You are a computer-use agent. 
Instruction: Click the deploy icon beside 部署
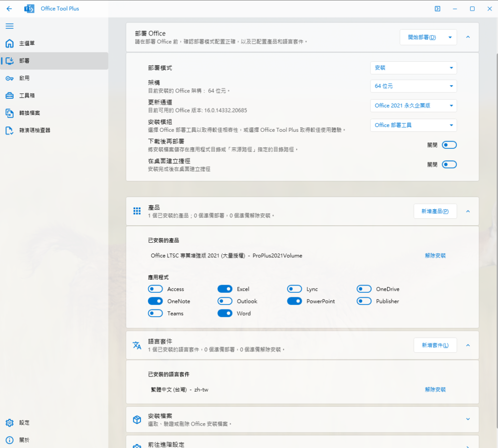(x=10, y=61)
